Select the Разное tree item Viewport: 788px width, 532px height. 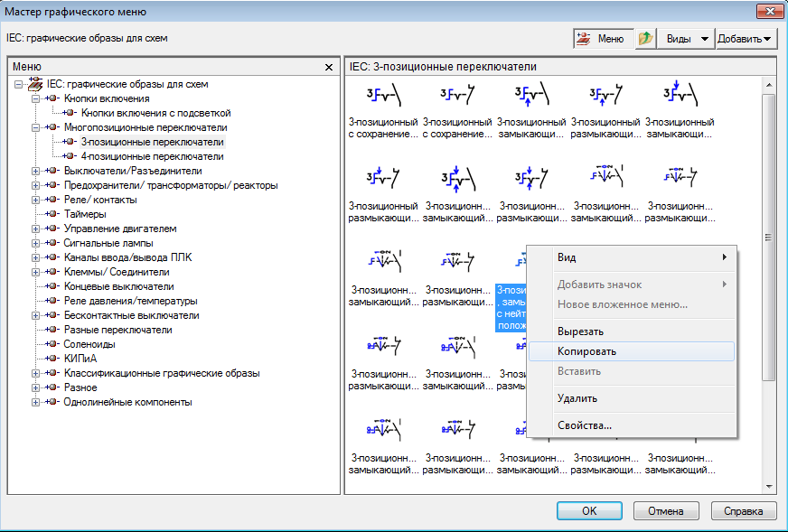80,387
